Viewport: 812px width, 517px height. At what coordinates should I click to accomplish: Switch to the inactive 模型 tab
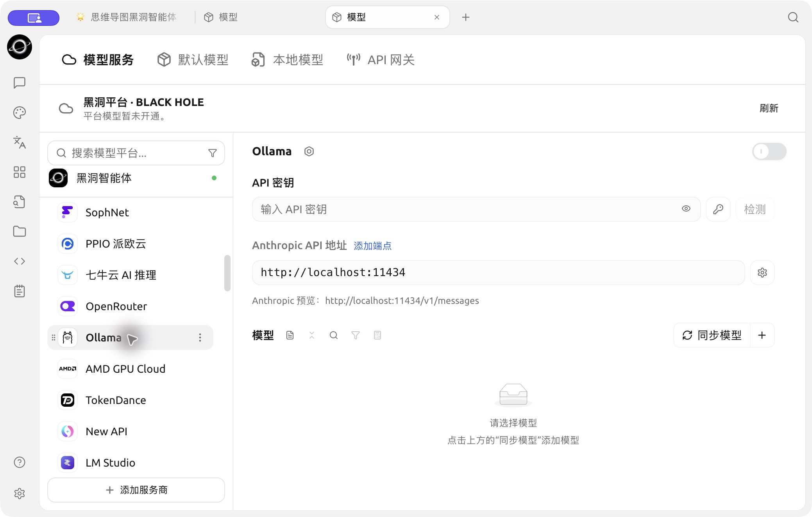point(221,17)
